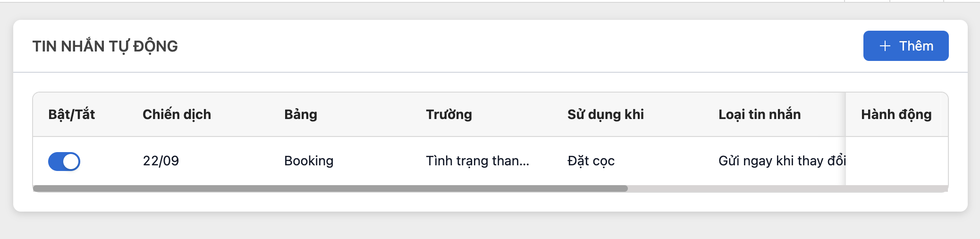
Task: Select the Sử dụng khi column header
Action: [x=606, y=114]
